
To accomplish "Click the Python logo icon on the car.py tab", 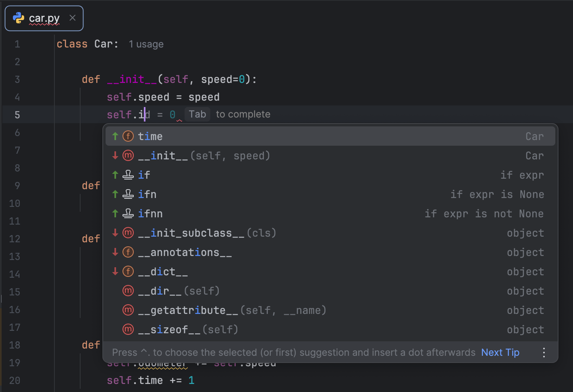I will pos(19,18).
